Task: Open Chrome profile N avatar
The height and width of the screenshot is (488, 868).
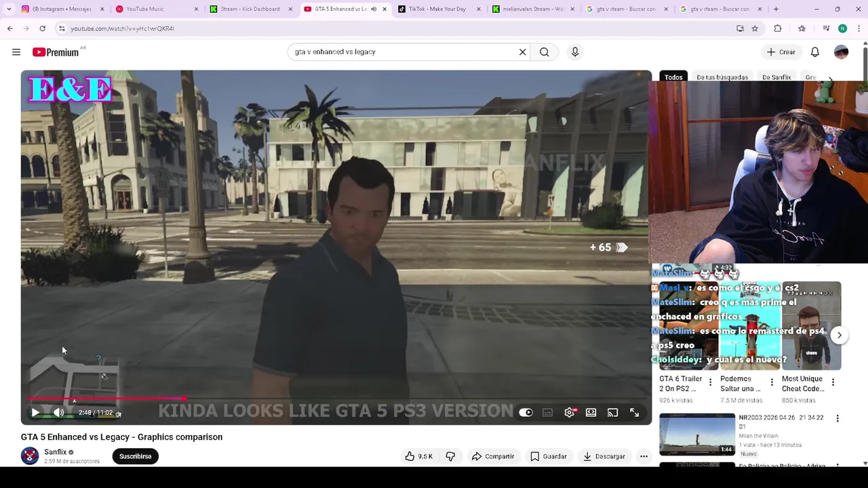Action: point(842,28)
